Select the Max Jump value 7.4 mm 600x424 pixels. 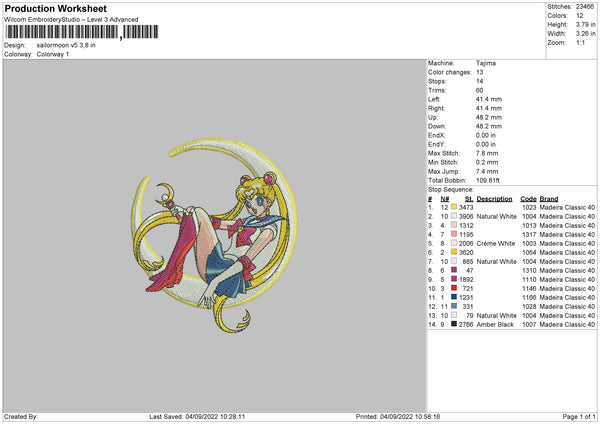point(487,171)
